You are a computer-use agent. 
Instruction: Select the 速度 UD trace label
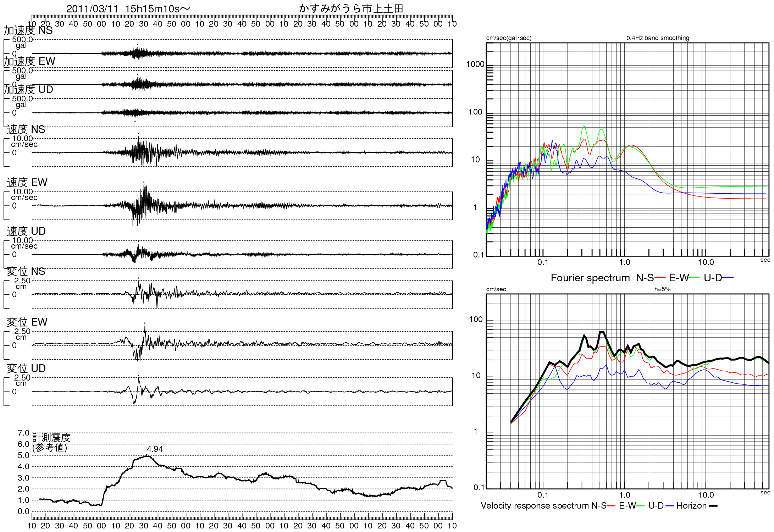tap(26, 231)
